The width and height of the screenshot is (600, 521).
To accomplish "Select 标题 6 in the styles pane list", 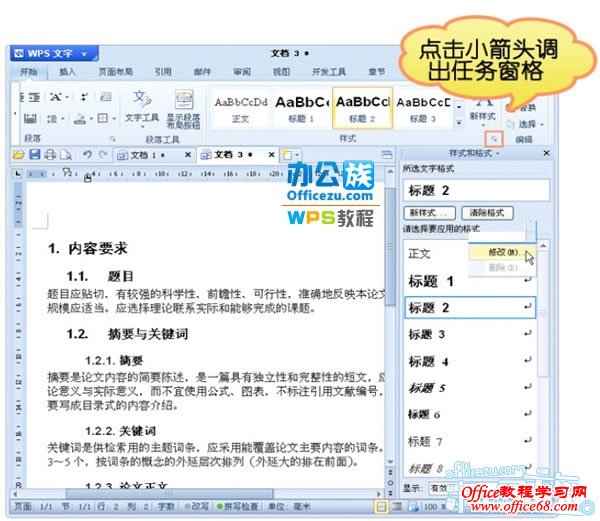I will [x=470, y=414].
